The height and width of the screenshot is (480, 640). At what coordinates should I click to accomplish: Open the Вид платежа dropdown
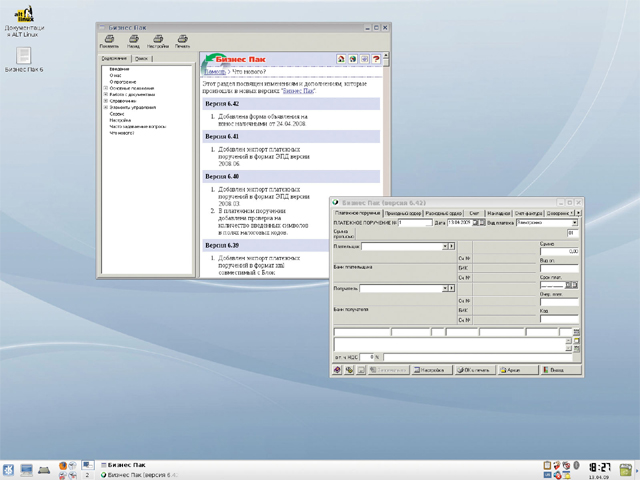pos(575,222)
